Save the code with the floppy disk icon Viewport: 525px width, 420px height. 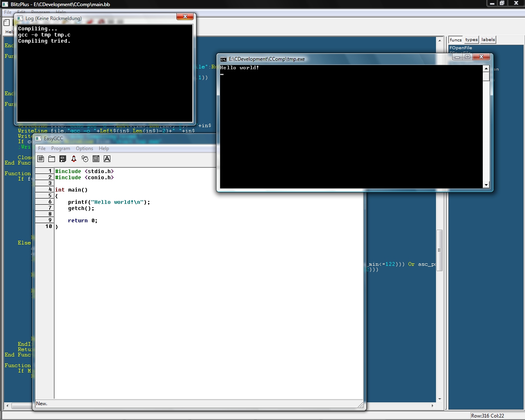(x=63, y=159)
